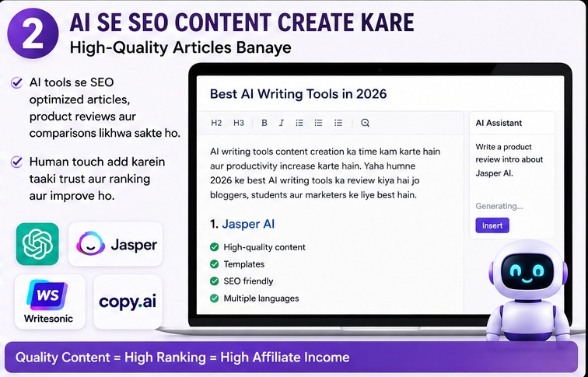Click purple checkmark next to AI tools se SEO
This screenshot has height=377, width=588.
pos(16,82)
